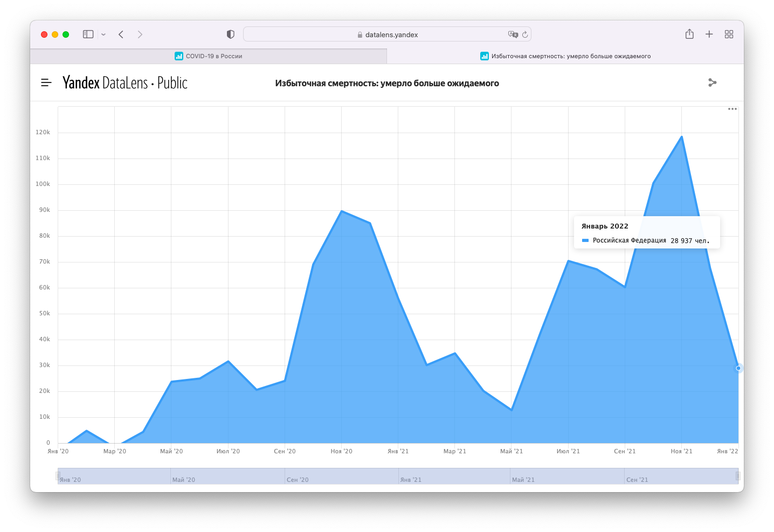
Task: Click the Янв '21 navigator label
Action: pyautogui.click(x=411, y=480)
